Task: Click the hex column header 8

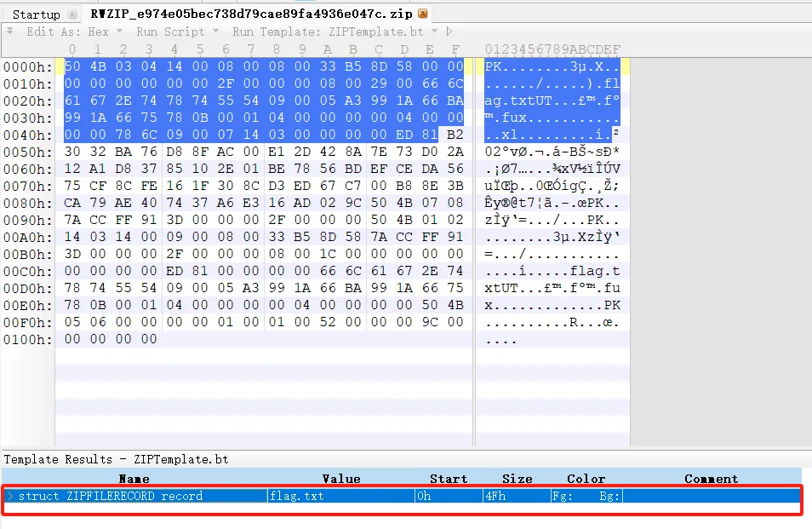Action: [x=277, y=49]
